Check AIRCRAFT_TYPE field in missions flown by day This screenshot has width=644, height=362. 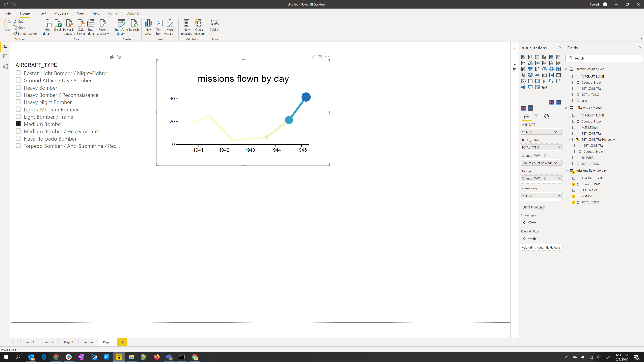tap(574, 178)
